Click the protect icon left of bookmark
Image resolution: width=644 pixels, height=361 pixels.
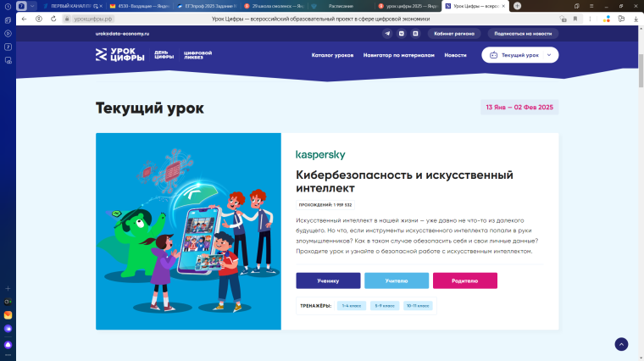563,19
